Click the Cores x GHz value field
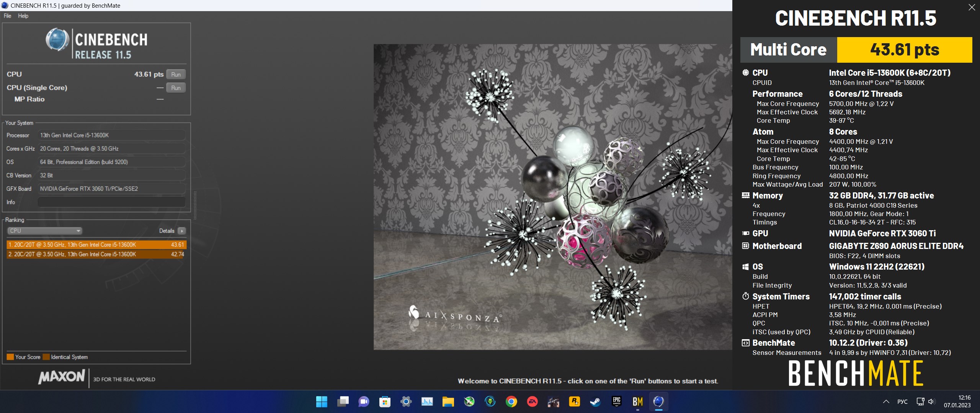Image resolution: width=980 pixels, height=413 pixels. click(x=112, y=148)
